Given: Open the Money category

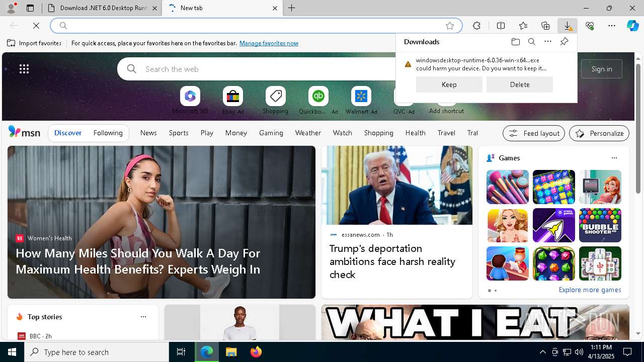Looking at the screenshot, I should point(236,133).
